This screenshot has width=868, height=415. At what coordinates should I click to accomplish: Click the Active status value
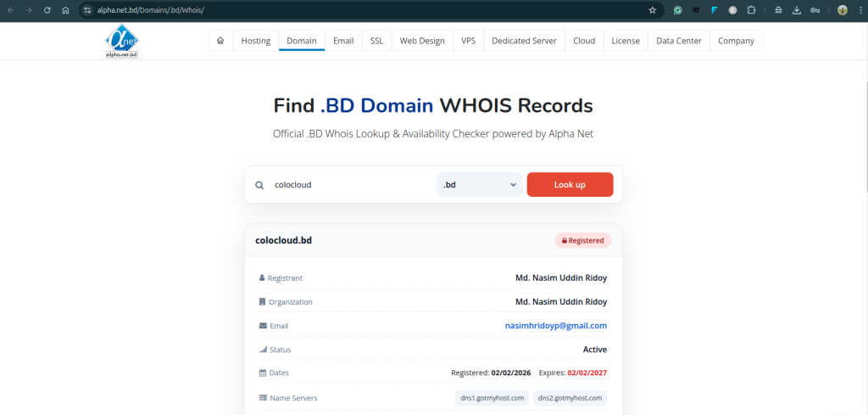[595, 350]
